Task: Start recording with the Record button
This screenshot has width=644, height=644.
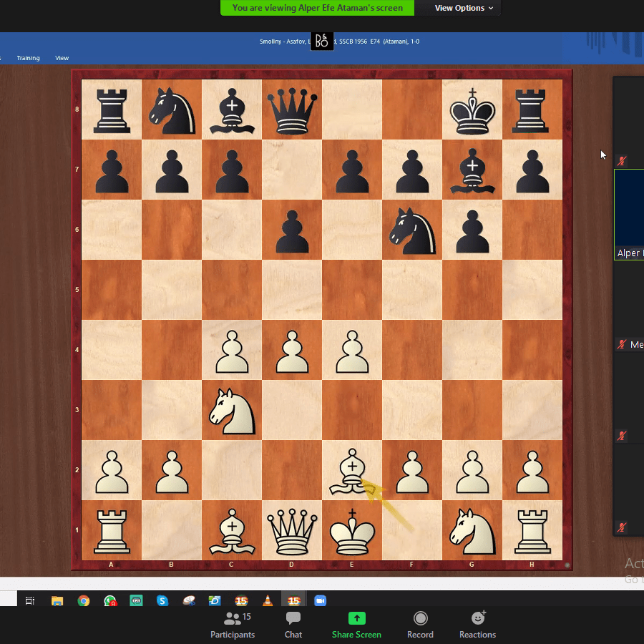Action: point(420,623)
